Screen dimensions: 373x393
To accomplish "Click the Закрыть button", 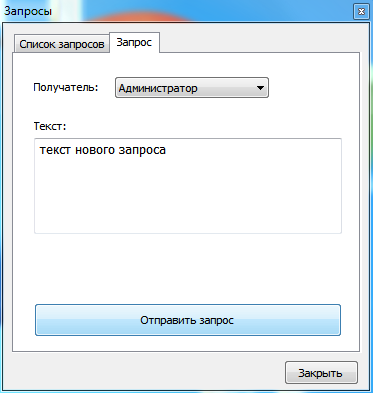I will pyautogui.click(x=321, y=373).
